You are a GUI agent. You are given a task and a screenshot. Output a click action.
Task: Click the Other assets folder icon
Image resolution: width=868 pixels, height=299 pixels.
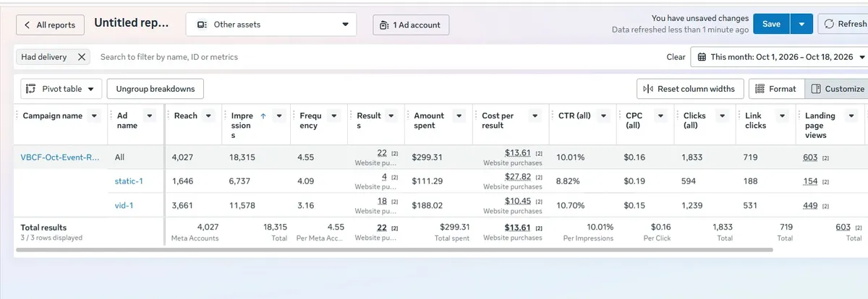click(201, 25)
